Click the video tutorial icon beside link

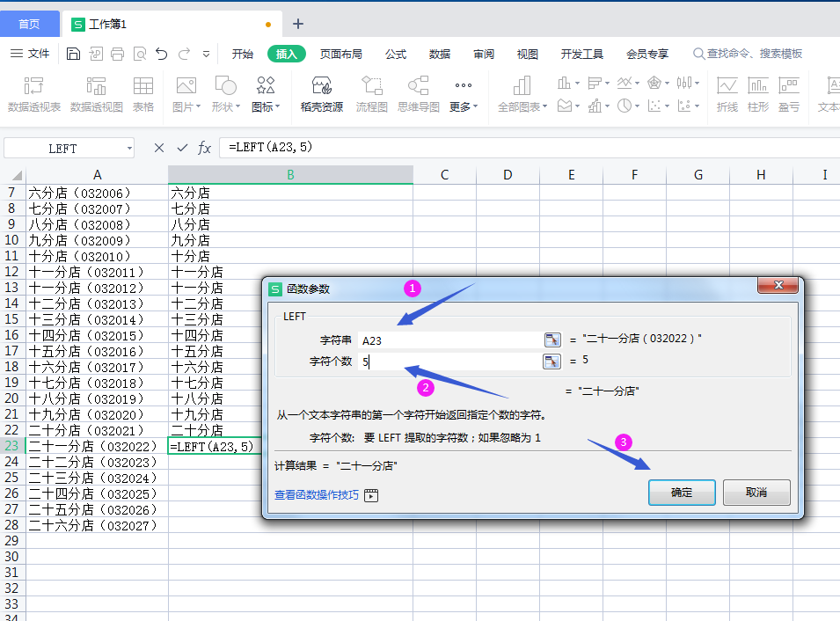point(371,495)
